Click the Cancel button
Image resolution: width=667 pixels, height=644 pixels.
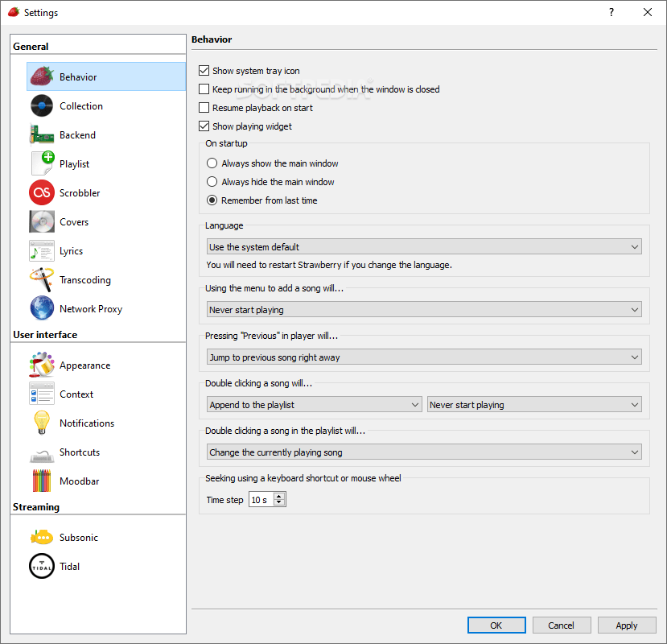tap(561, 625)
